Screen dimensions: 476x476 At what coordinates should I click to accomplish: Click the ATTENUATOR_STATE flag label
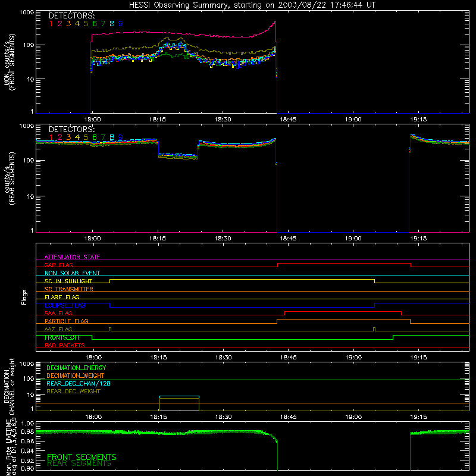(72, 257)
